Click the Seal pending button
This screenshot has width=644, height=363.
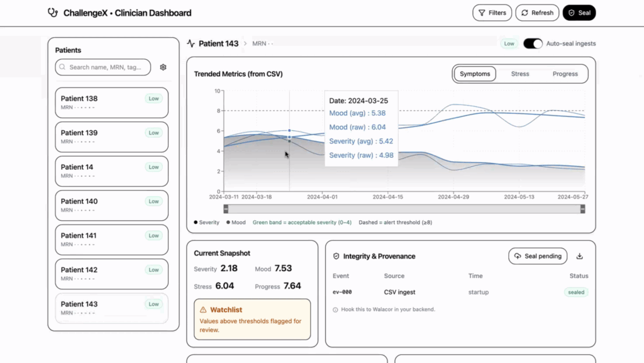coord(538,256)
